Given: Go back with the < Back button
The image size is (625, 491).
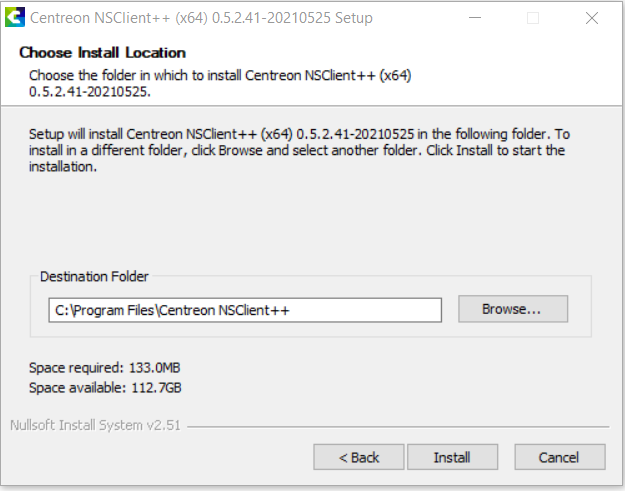Looking at the screenshot, I should coord(359,457).
